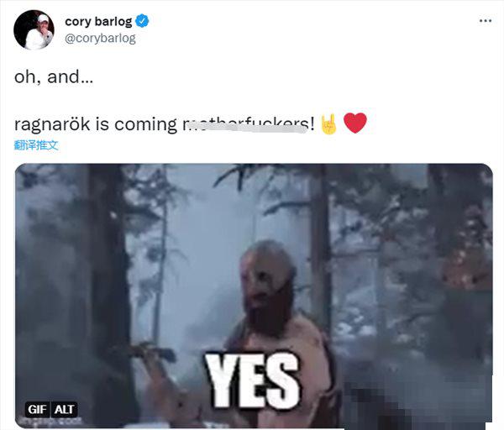Open cory barlog's profile avatar
Viewport: 504px width, 430px height.
pos(34,29)
